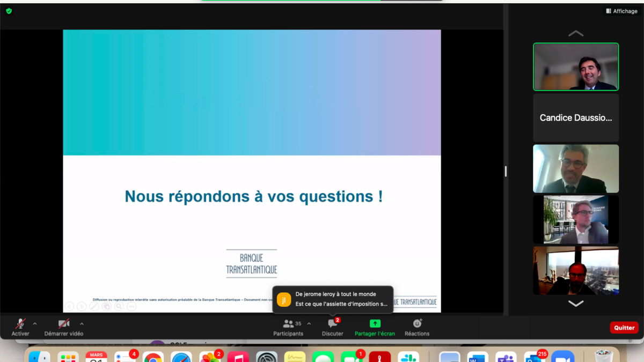Screen dimensions: 644x362
Task: Expand the arrow next to Participants
Action: point(309,324)
